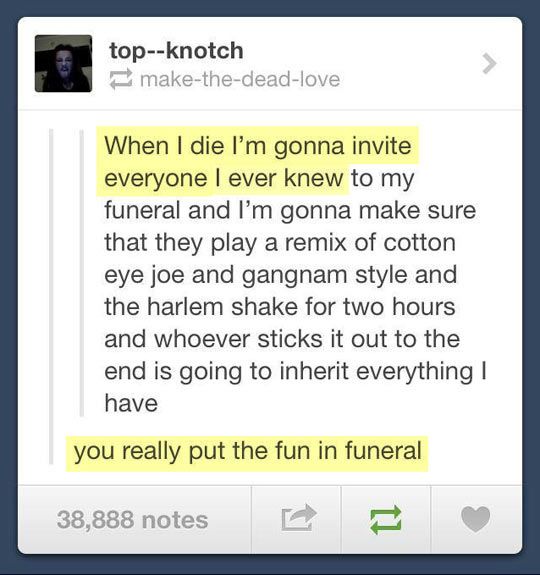Click the highlighted 'everyone I ever knew' text
Viewport: 540px width, 575px height.
224,178
